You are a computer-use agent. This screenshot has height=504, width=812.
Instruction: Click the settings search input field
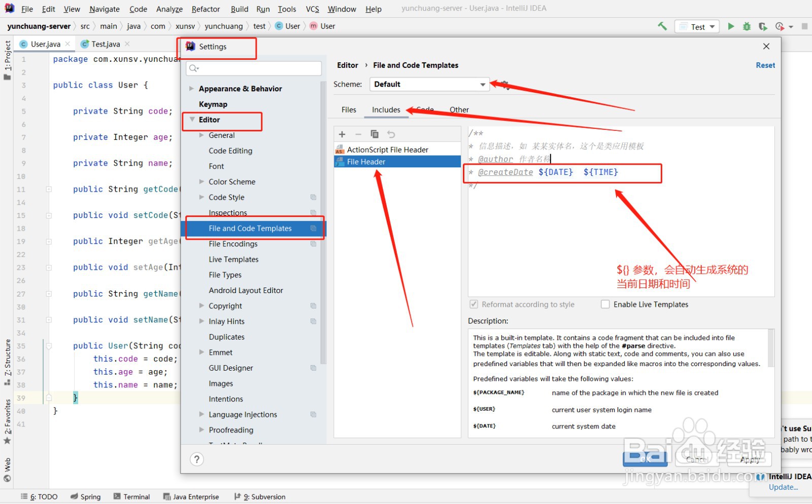click(254, 68)
